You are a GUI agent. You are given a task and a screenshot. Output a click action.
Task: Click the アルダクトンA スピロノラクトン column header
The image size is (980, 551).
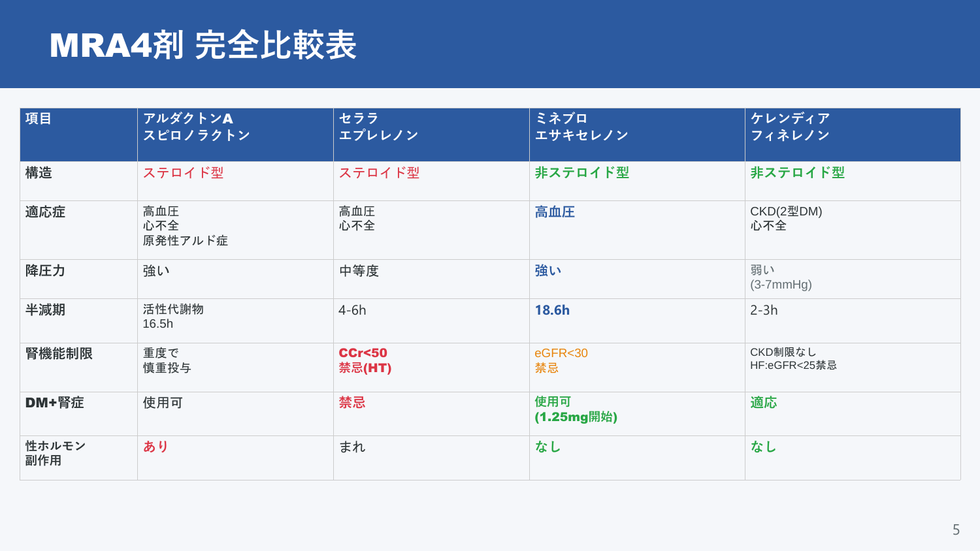[x=235, y=134]
